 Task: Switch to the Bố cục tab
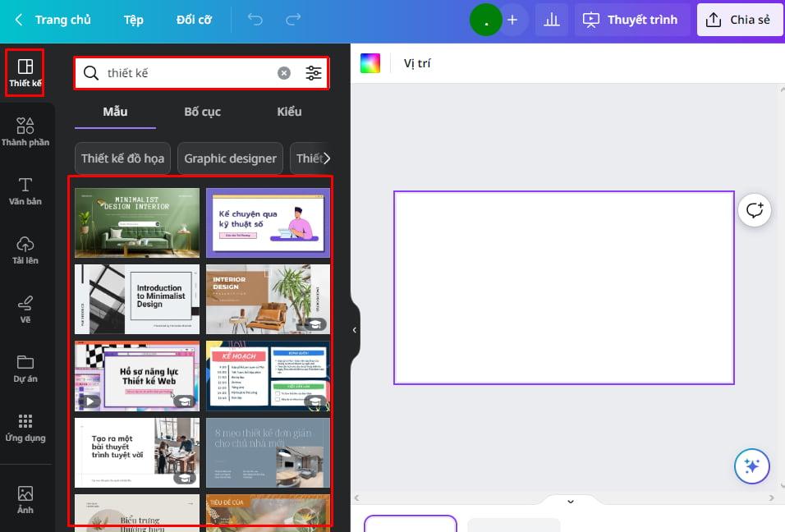202,112
